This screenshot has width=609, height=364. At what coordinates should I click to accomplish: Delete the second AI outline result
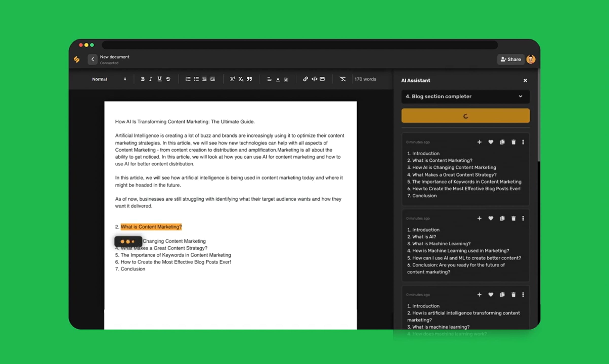point(513,218)
